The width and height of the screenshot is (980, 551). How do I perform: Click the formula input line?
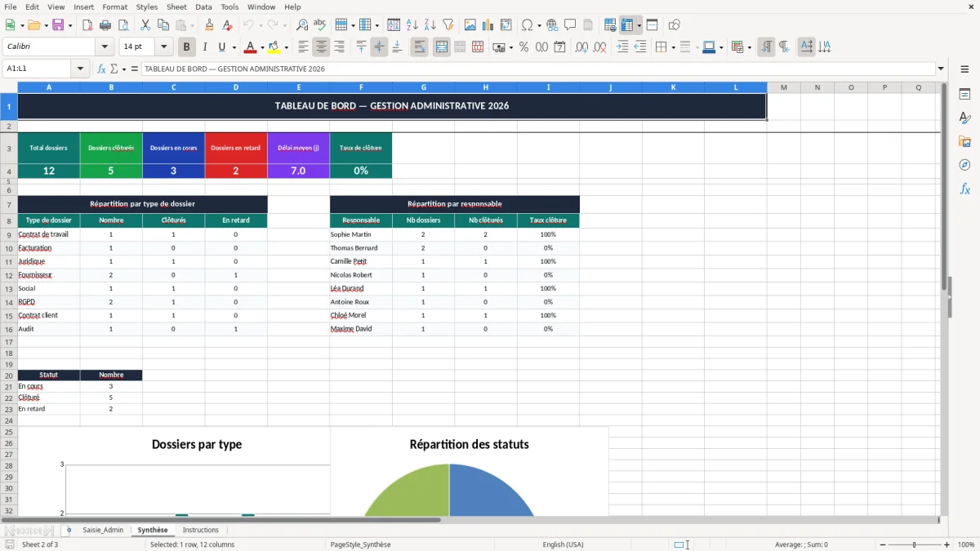(537, 69)
